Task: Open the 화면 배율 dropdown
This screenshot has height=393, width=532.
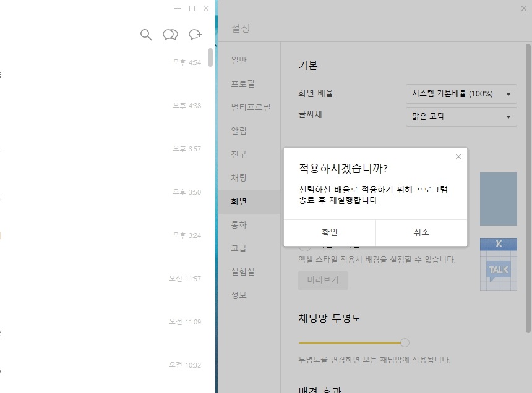Action: tap(461, 93)
